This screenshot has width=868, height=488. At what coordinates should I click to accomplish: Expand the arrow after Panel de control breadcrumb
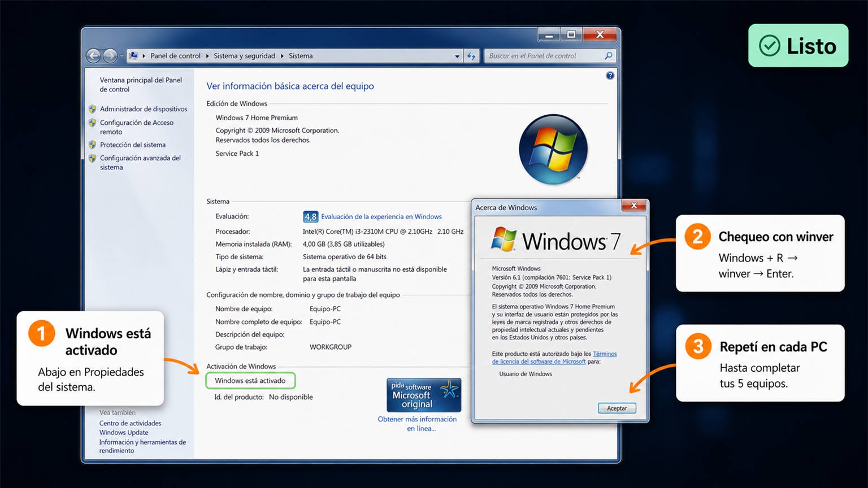207,56
